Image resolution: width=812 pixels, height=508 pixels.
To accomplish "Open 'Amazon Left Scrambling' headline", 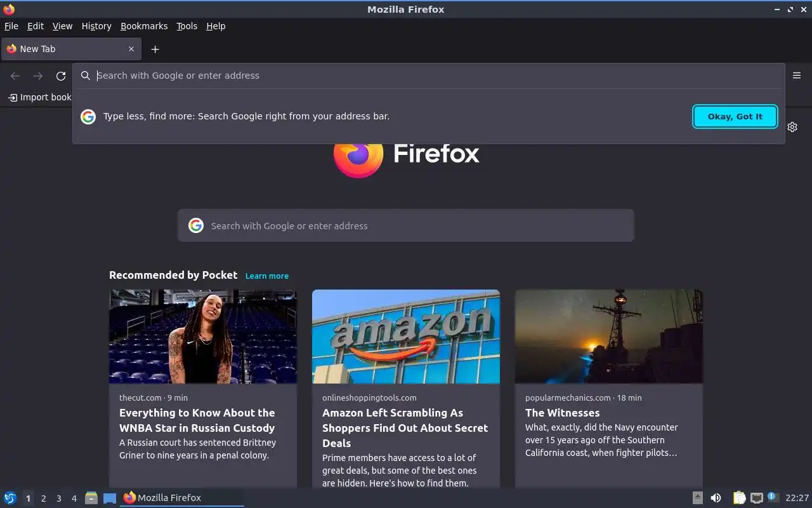I will click(405, 428).
